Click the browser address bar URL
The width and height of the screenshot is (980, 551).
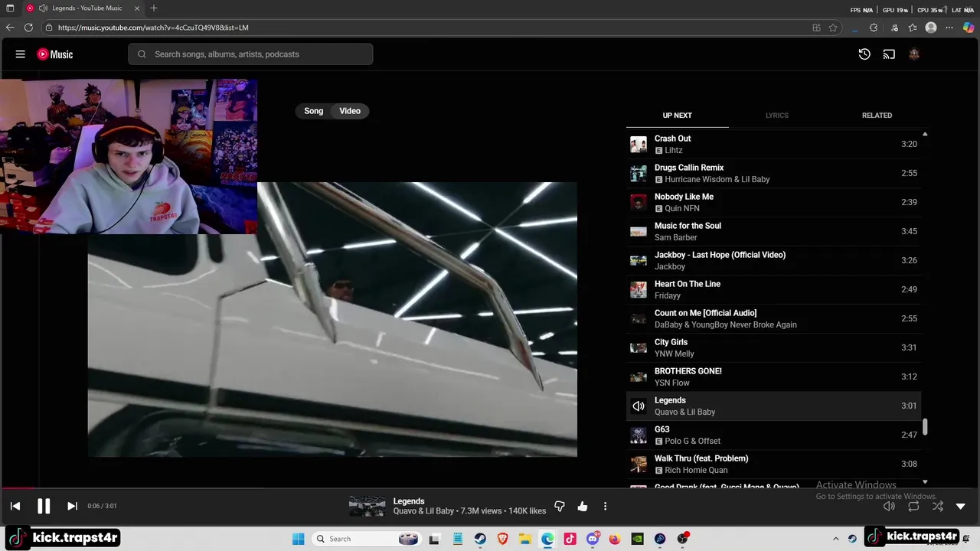point(153,28)
